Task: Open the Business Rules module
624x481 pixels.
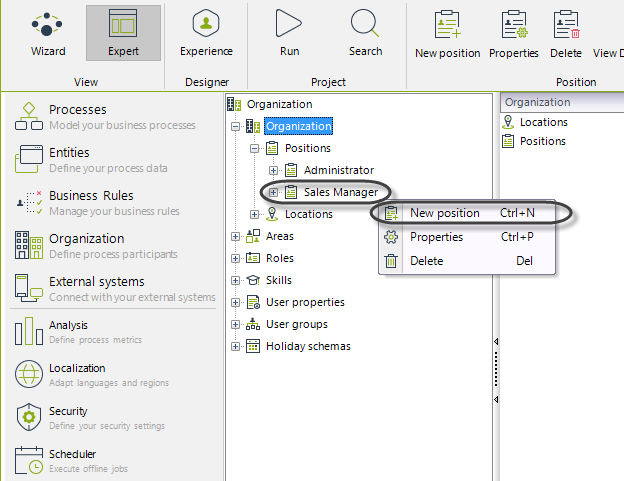Action: (97, 203)
